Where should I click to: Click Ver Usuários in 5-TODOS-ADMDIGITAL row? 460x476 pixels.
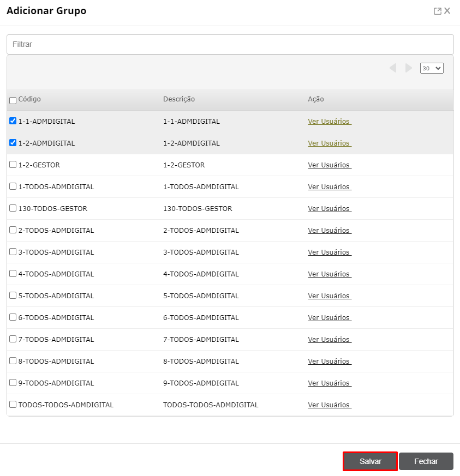[x=330, y=296]
